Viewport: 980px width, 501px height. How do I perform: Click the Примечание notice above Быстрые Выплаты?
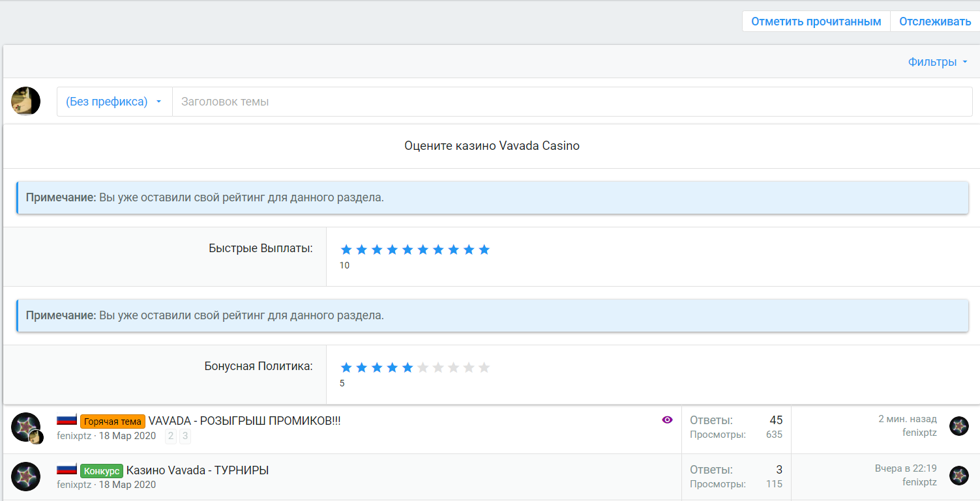click(492, 197)
